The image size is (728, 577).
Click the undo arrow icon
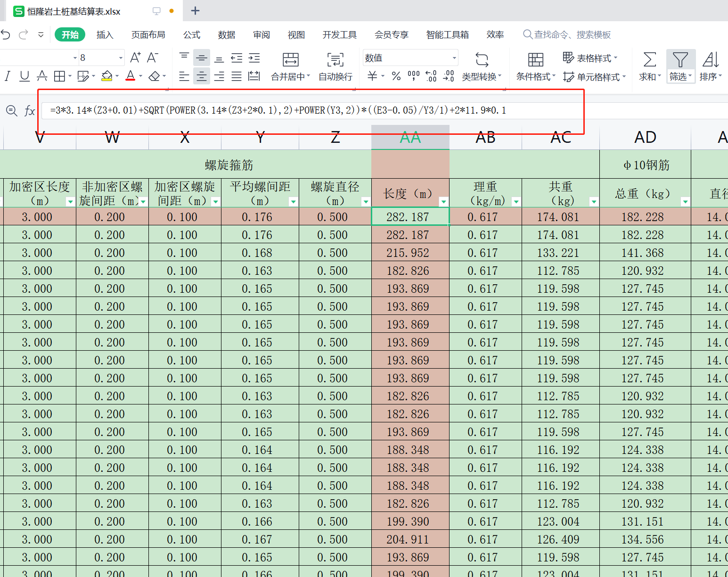click(x=6, y=34)
